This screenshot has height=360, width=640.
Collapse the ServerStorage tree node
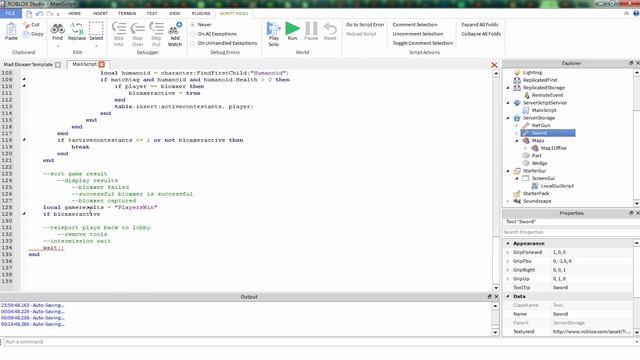[x=508, y=118]
